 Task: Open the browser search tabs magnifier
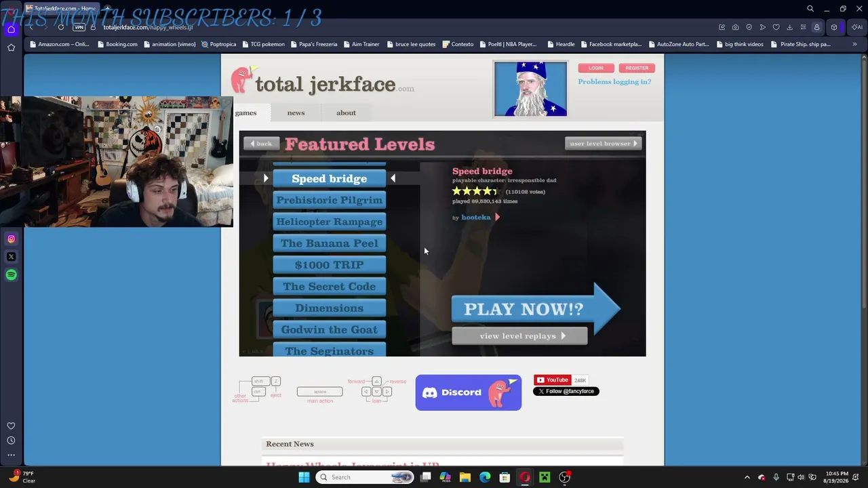click(x=810, y=9)
